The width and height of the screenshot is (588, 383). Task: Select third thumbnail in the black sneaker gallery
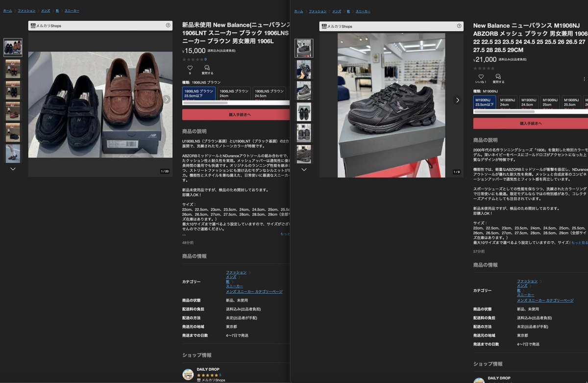pyautogui.click(x=304, y=91)
